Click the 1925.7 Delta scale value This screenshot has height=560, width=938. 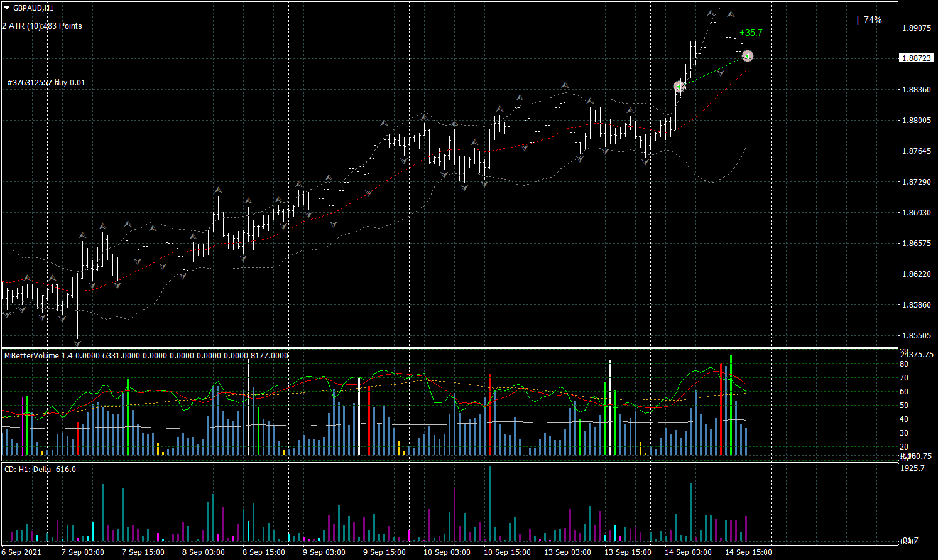[x=913, y=468]
